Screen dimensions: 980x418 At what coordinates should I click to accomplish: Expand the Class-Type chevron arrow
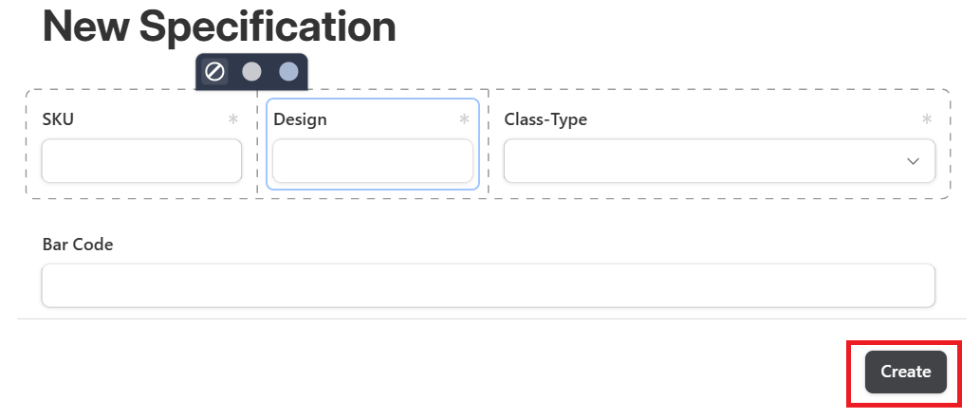point(914,161)
